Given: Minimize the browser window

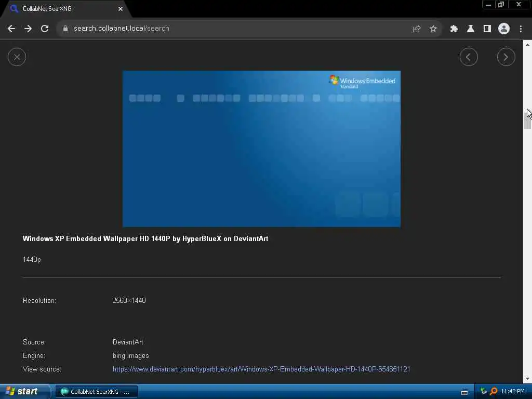Looking at the screenshot, I should click(x=488, y=5).
